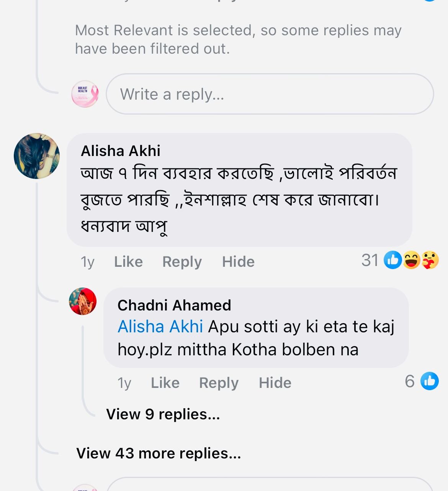Screen dimensions: 448x491
Task: Hide Alisha Akhi's comment
Action: pos(238,262)
